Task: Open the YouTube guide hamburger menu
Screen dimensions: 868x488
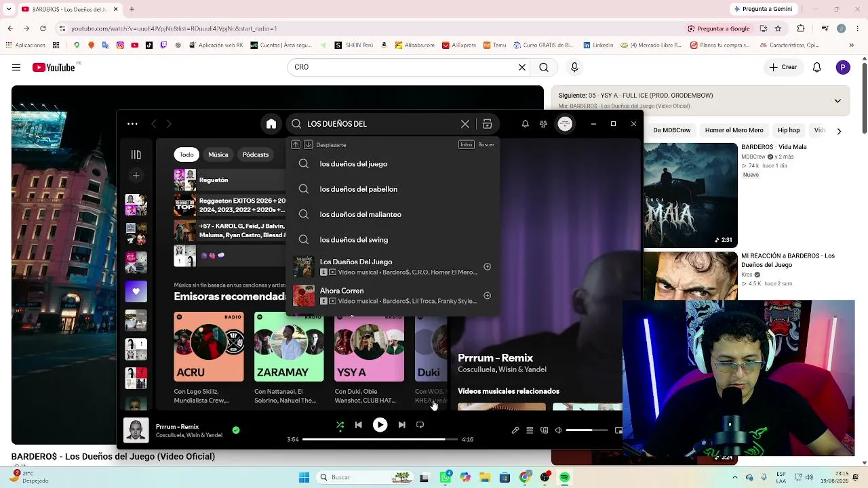Action: point(16,67)
